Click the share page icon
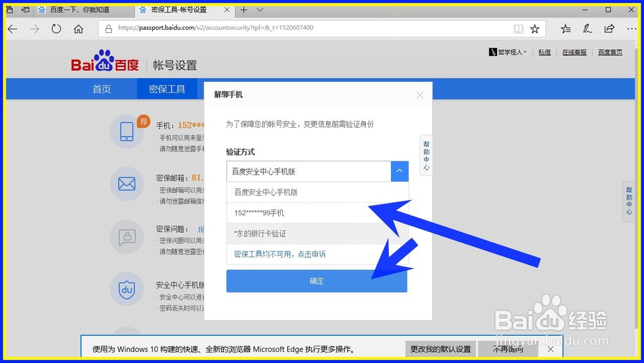Screen dimensions: 644x363 [609, 28]
